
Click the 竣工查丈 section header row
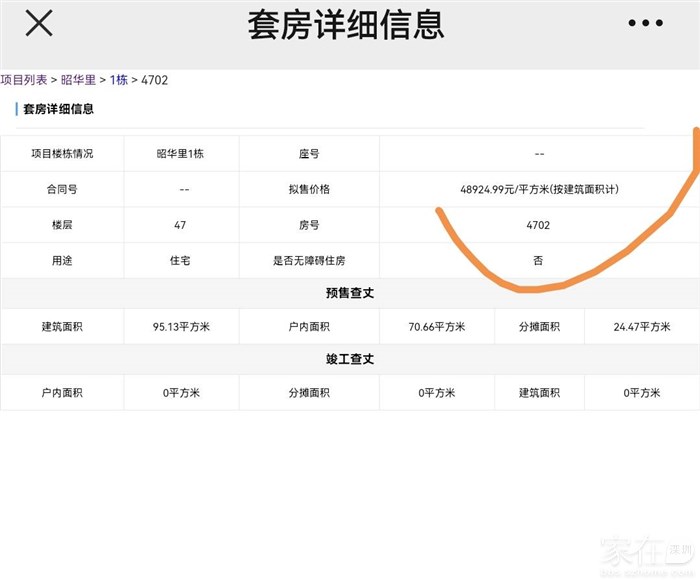click(x=350, y=359)
